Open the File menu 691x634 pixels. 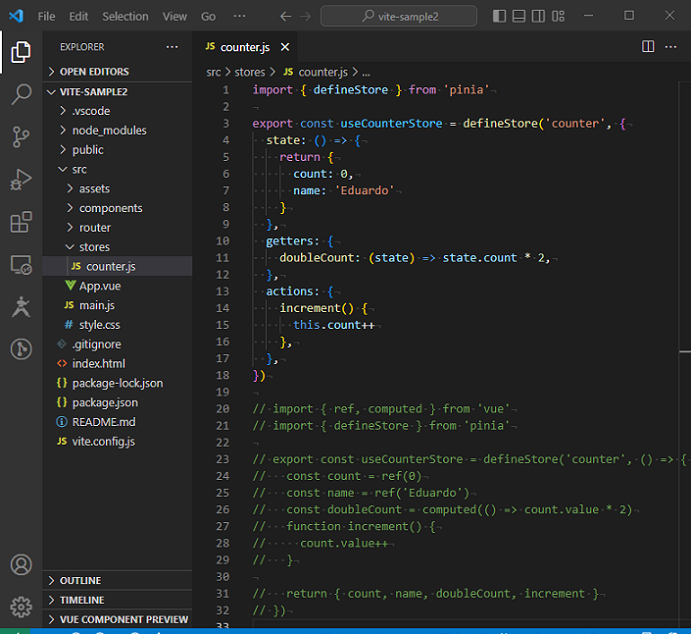[x=46, y=17]
